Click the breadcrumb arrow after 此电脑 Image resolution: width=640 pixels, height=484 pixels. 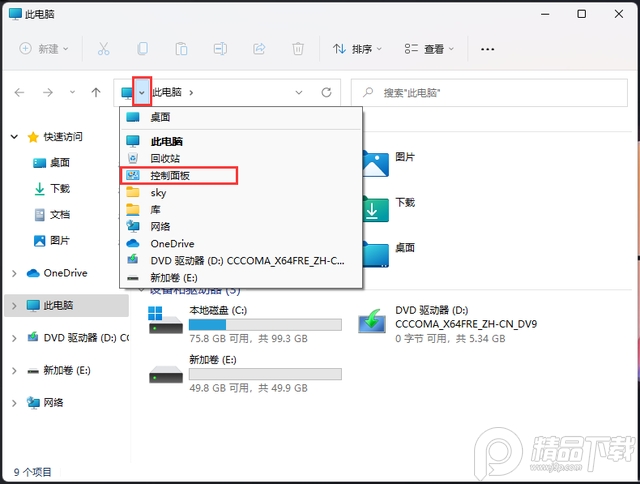tap(191, 93)
